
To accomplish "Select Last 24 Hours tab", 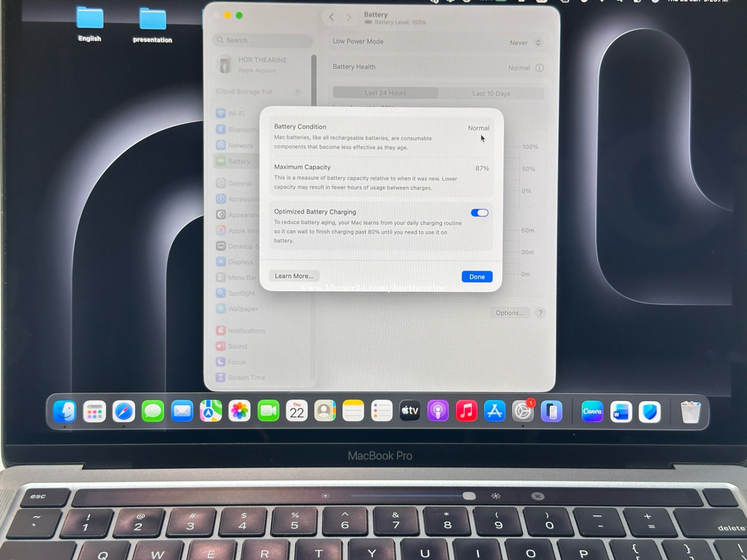I will pos(385,93).
